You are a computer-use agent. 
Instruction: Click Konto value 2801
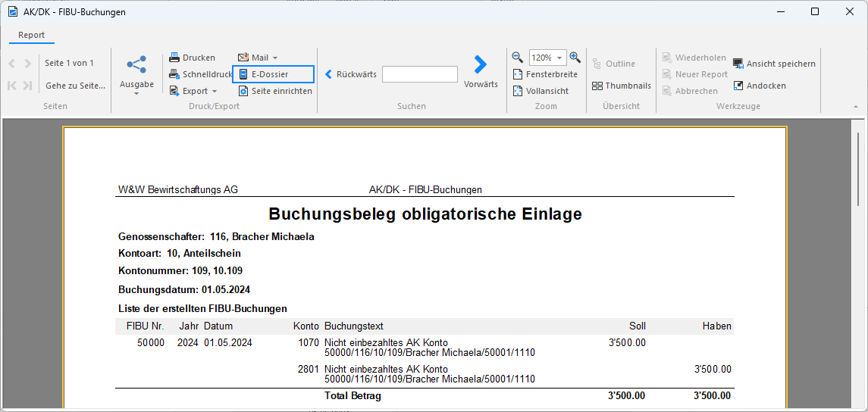(309, 369)
